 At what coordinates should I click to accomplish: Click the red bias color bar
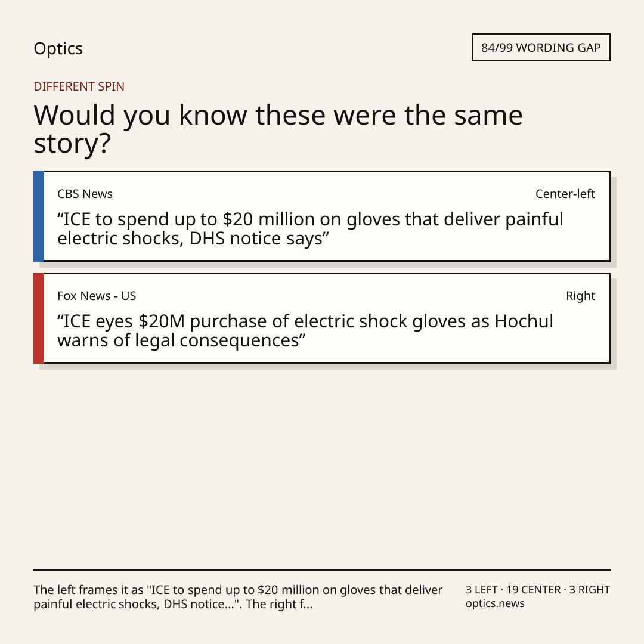tap(39, 318)
